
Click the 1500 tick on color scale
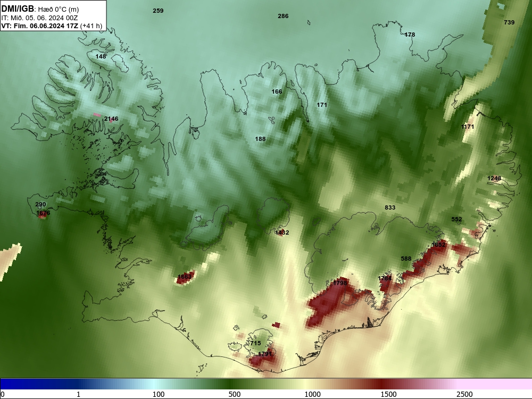coord(388,394)
